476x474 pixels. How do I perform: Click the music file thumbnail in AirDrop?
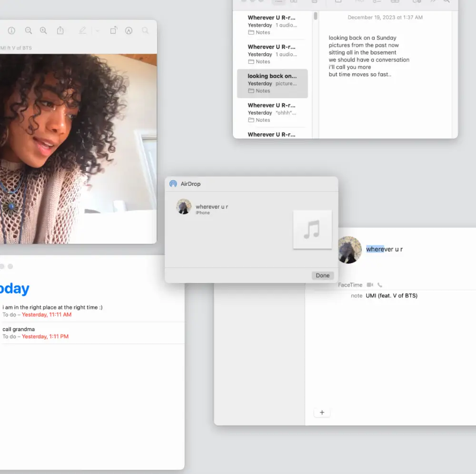[312, 229]
